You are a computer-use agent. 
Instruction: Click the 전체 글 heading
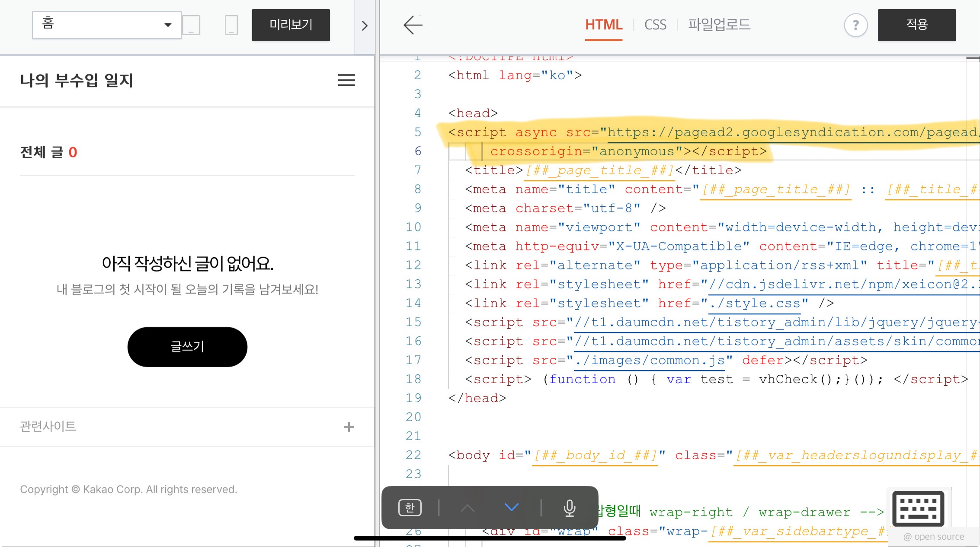point(48,152)
